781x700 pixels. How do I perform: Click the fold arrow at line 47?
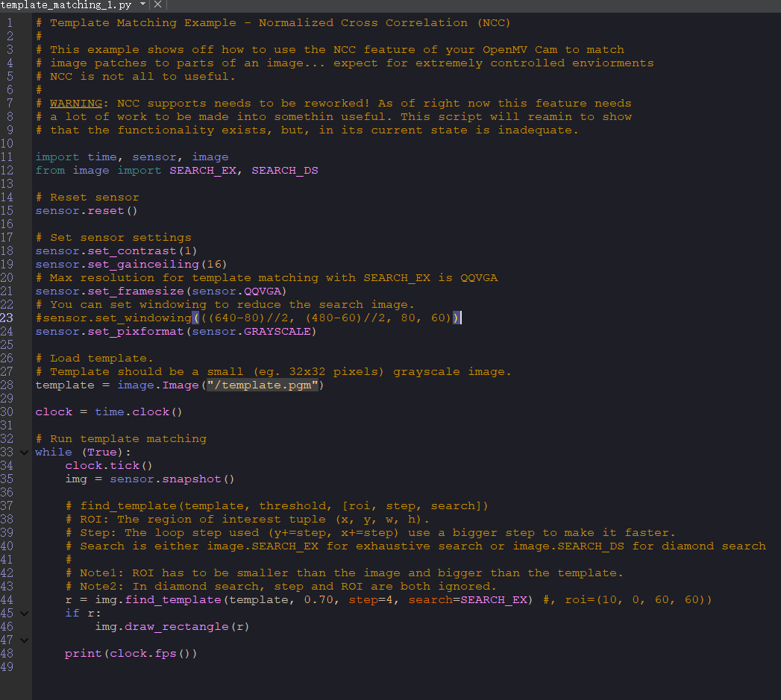[24, 640]
